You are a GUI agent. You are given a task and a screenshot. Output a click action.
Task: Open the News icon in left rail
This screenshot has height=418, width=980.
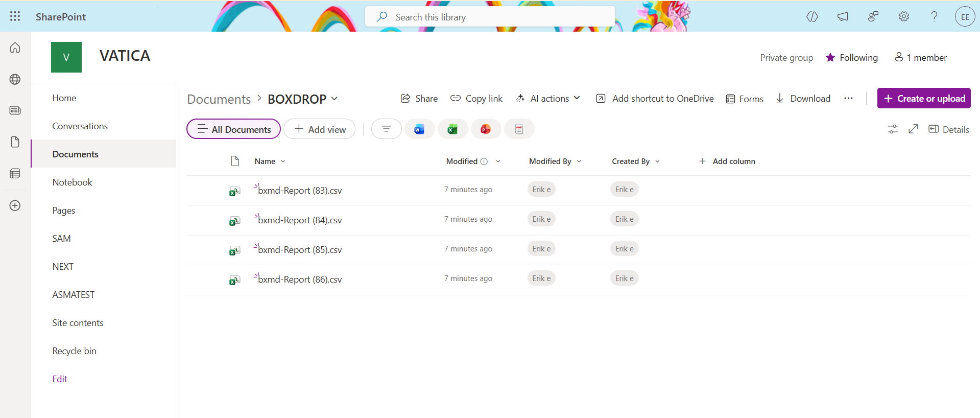tap(15, 110)
